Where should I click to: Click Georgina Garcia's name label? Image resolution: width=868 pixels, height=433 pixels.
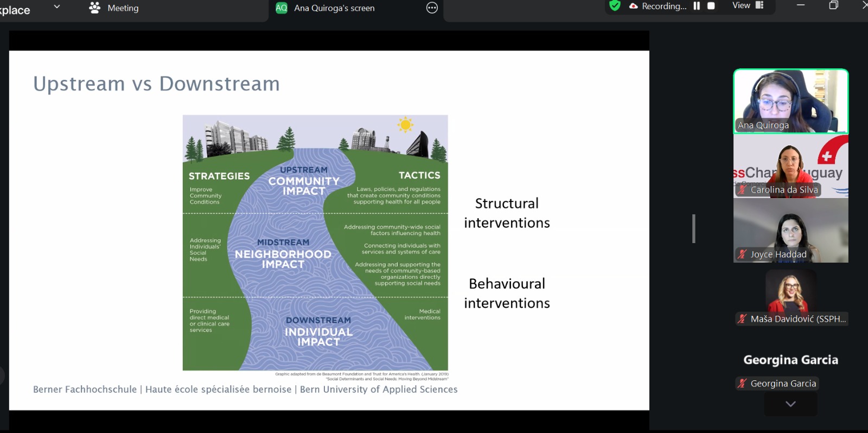coord(783,383)
